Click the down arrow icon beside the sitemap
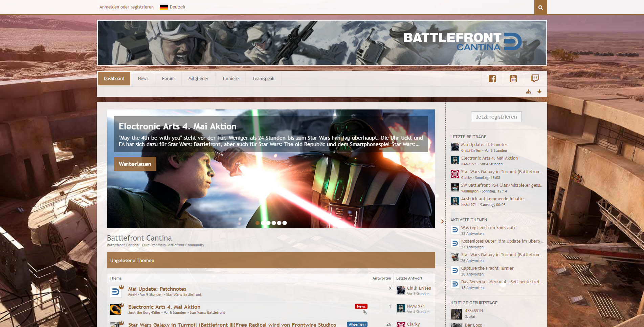The height and width of the screenshot is (327, 644). [x=539, y=91]
